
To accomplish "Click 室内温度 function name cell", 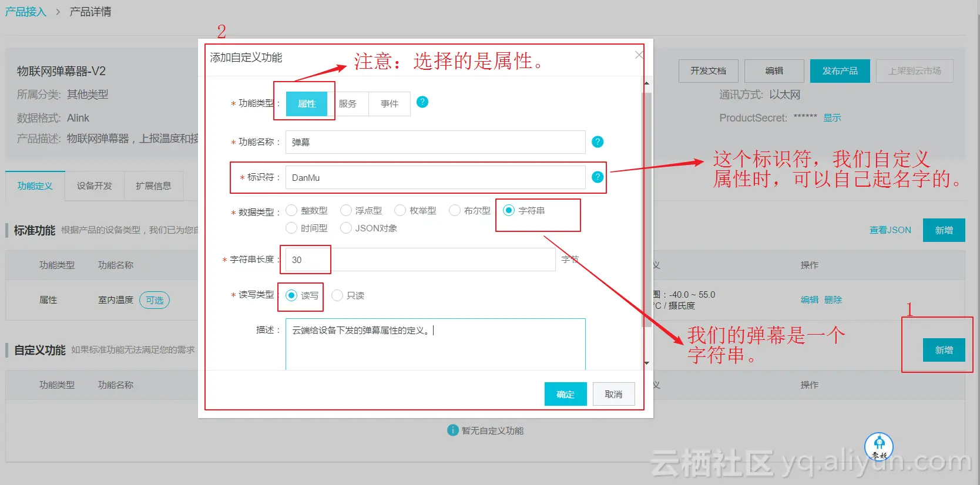I will tap(116, 300).
